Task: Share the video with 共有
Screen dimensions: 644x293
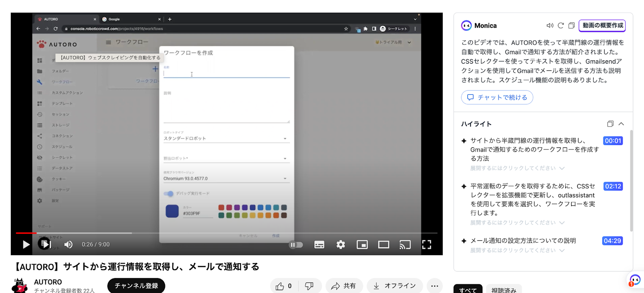Action: tap(344, 286)
